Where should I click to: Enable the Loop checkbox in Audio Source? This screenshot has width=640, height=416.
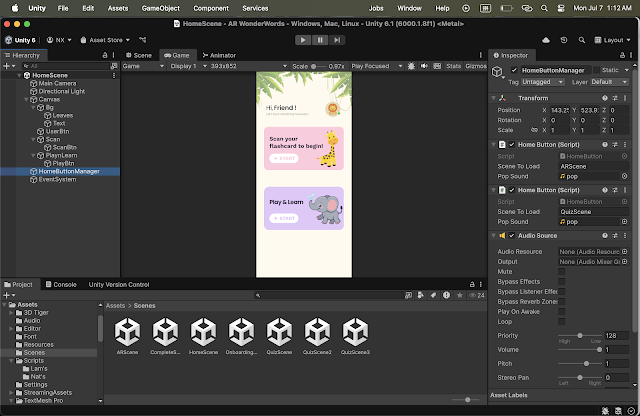(x=561, y=323)
